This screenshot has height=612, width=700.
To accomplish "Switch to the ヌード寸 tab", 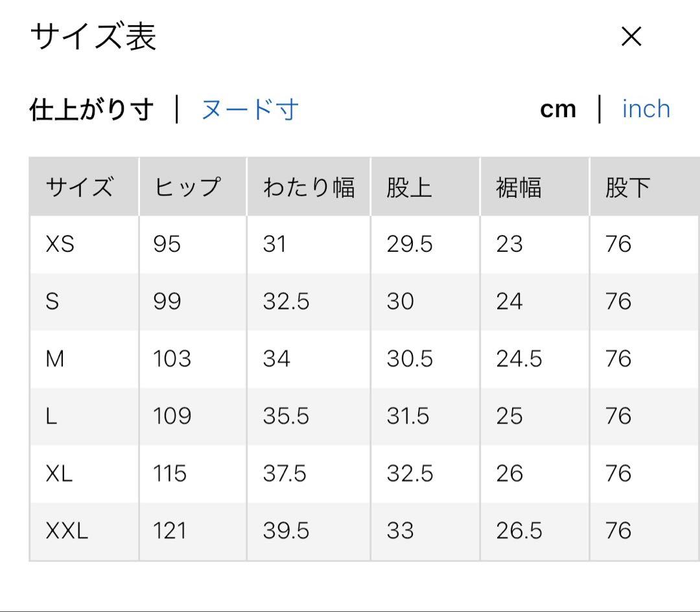I will pyautogui.click(x=250, y=109).
